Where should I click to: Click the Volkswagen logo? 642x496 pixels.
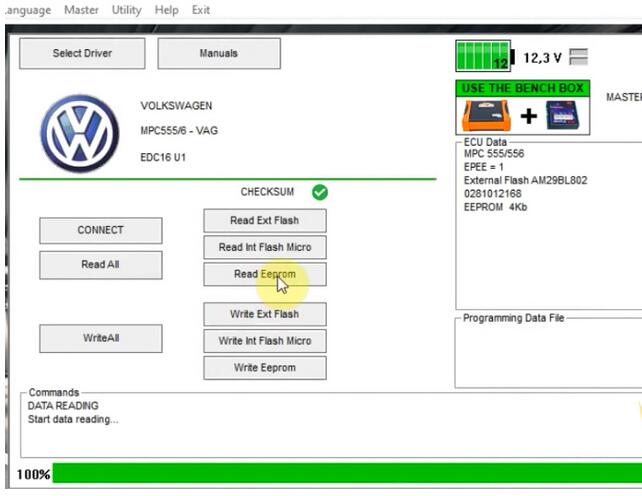(x=80, y=134)
